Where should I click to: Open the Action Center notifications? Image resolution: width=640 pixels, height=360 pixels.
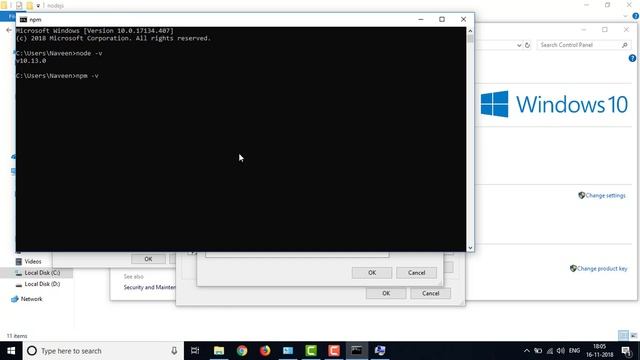click(626, 351)
